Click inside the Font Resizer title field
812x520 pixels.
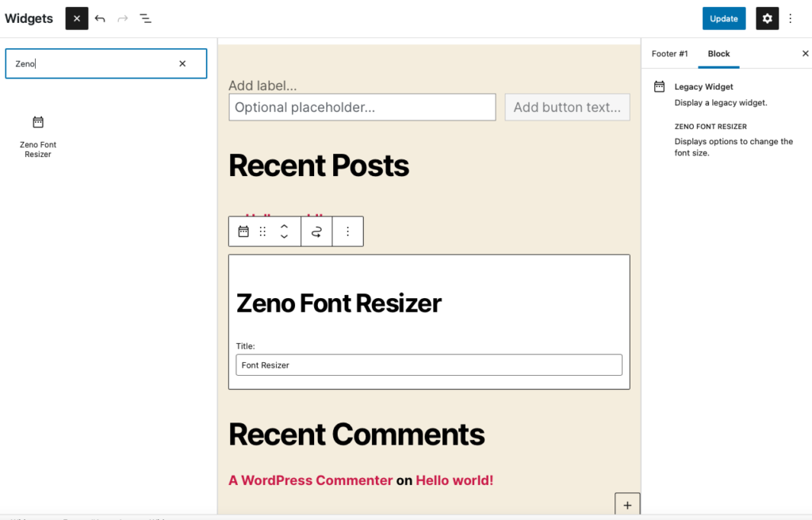(428, 365)
